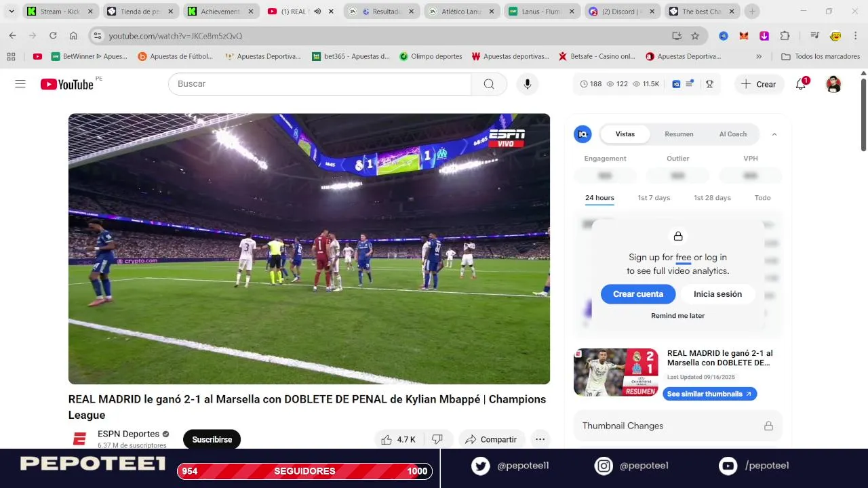
Task: Open more actions three-dot menu under video
Action: (540, 439)
